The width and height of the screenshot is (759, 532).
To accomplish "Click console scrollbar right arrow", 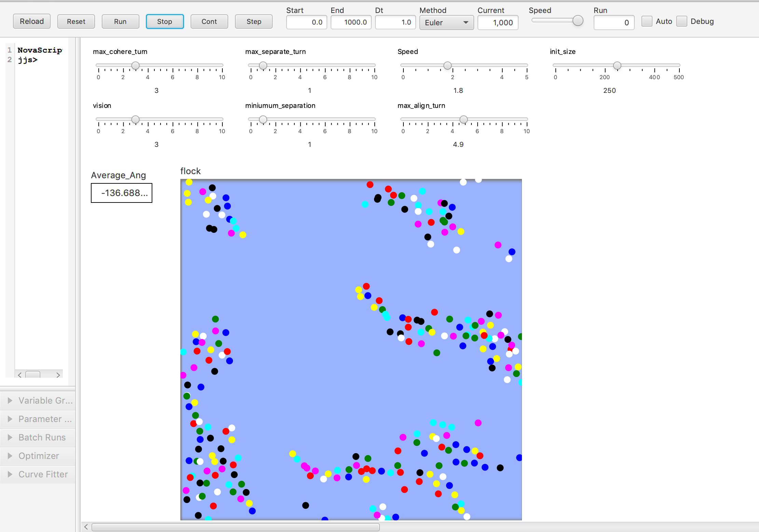I will click(x=58, y=375).
